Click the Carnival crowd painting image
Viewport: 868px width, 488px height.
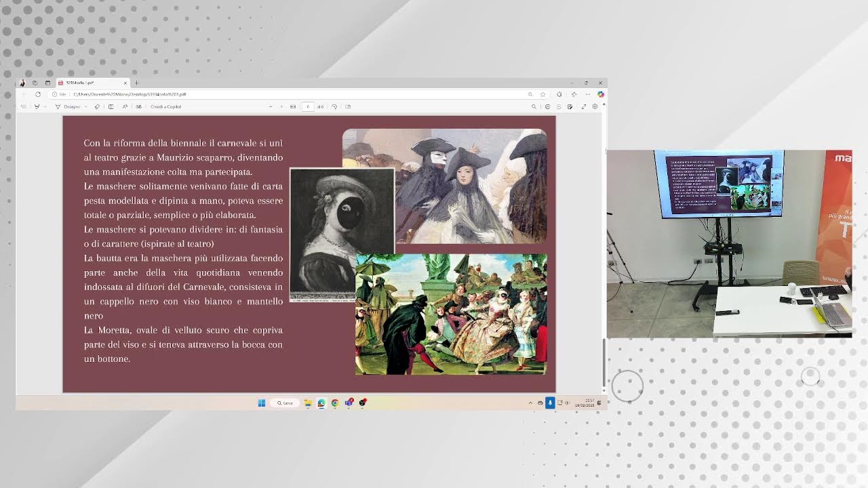click(x=451, y=314)
